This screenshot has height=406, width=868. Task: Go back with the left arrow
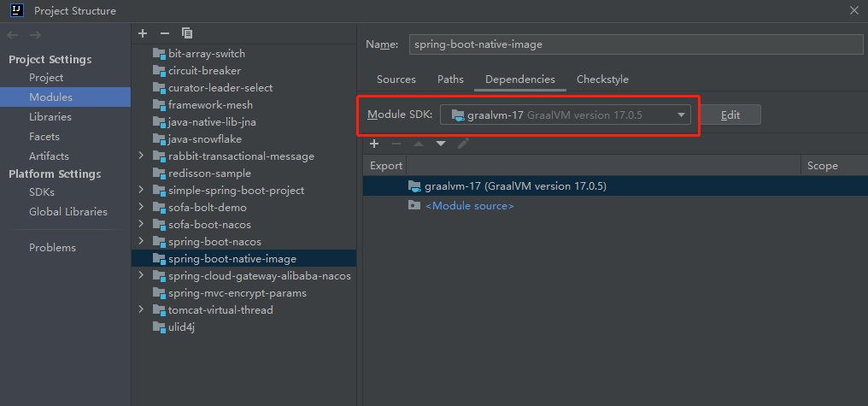point(13,35)
